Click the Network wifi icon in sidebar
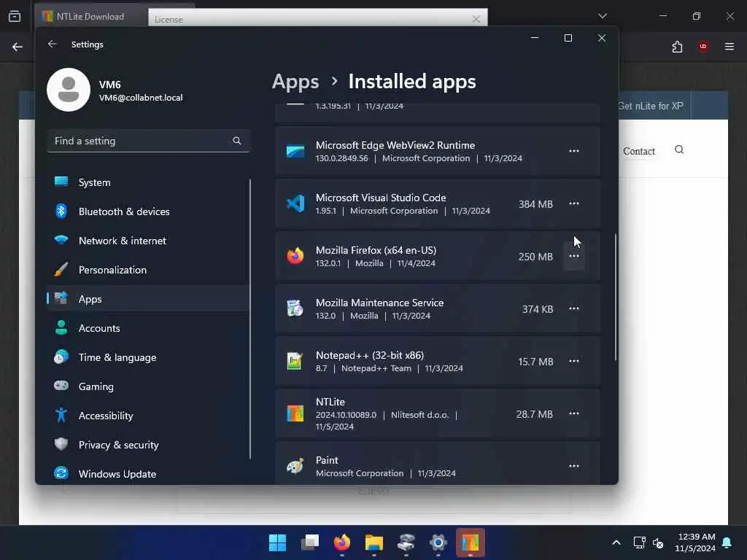The height and width of the screenshot is (560, 747). click(x=61, y=239)
